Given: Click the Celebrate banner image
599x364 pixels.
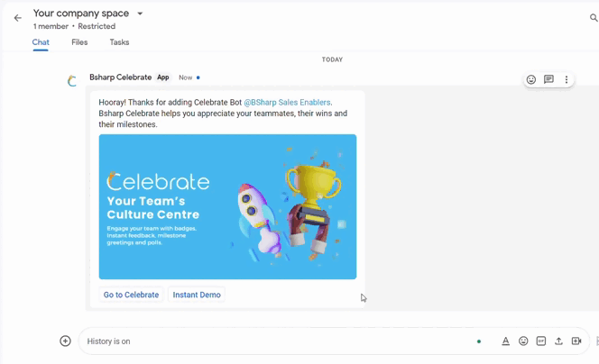Looking at the screenshot, I should point(227,206).
